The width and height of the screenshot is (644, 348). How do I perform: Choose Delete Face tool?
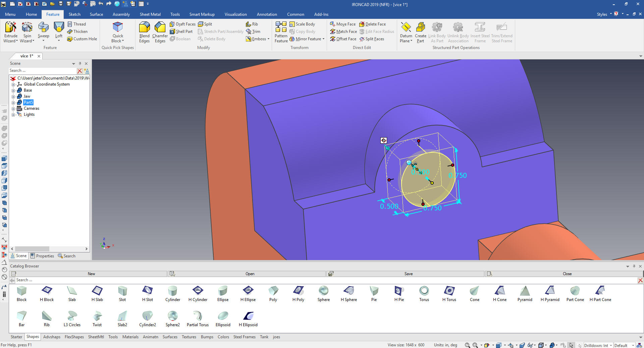coord(372,24)
